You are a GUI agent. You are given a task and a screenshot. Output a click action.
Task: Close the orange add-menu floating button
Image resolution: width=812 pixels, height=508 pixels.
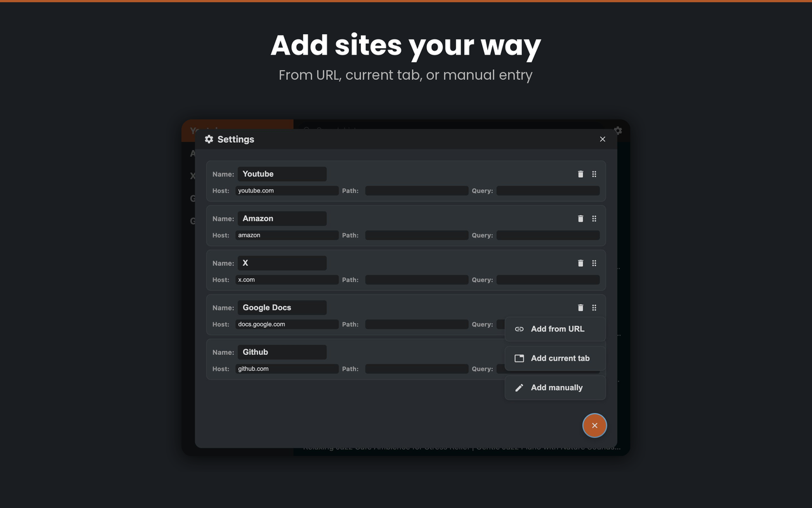(594, 425)
